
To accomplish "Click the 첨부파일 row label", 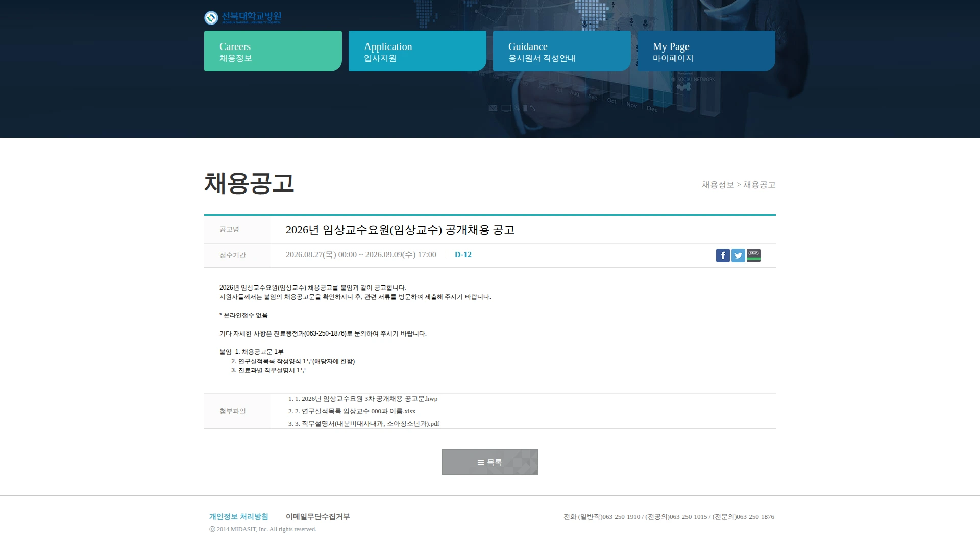I will (x=233, y=411).
